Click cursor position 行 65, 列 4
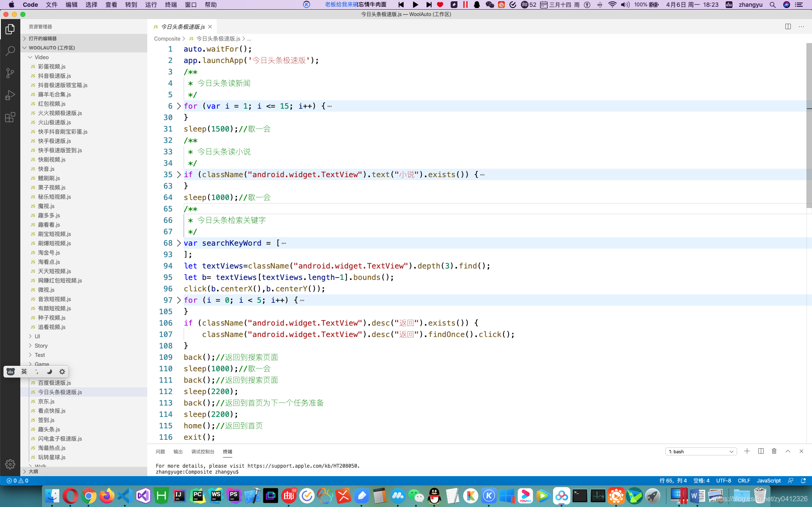 (673, 481)
